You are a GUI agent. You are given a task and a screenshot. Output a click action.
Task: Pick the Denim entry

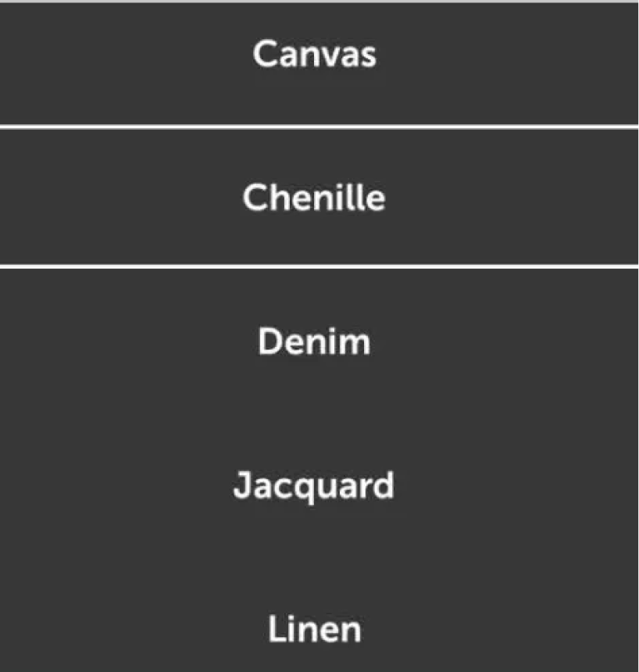pos(314,342)
